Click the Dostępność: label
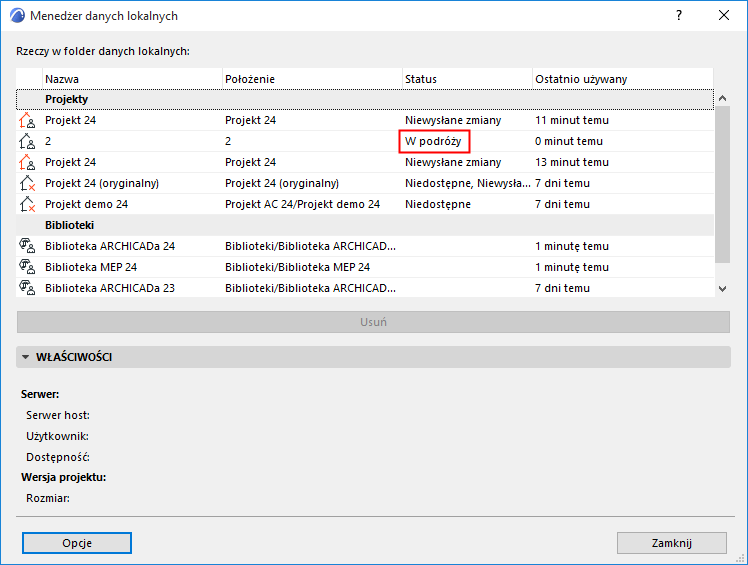The image size is (748, 565). coord(58,457)
